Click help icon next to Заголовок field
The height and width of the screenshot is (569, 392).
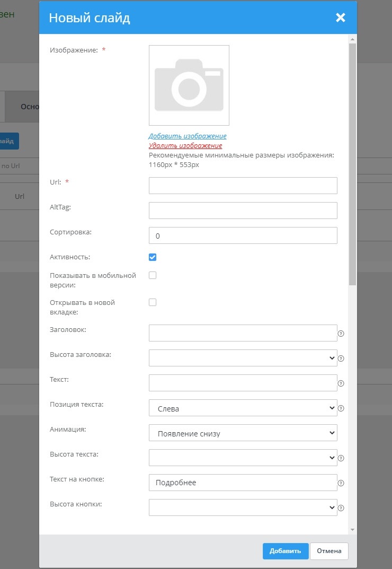point(341,334)
